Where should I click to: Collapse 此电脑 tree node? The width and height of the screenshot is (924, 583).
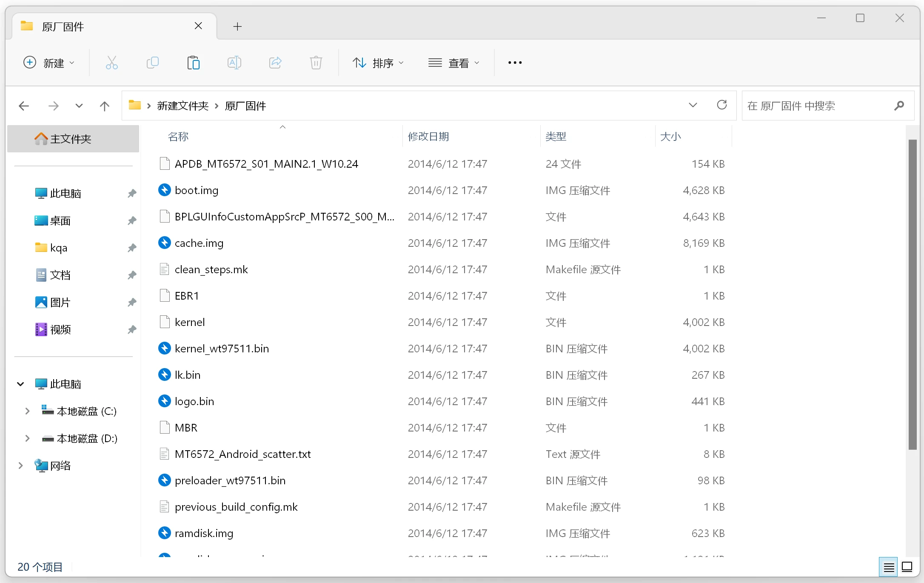point(20,384)
